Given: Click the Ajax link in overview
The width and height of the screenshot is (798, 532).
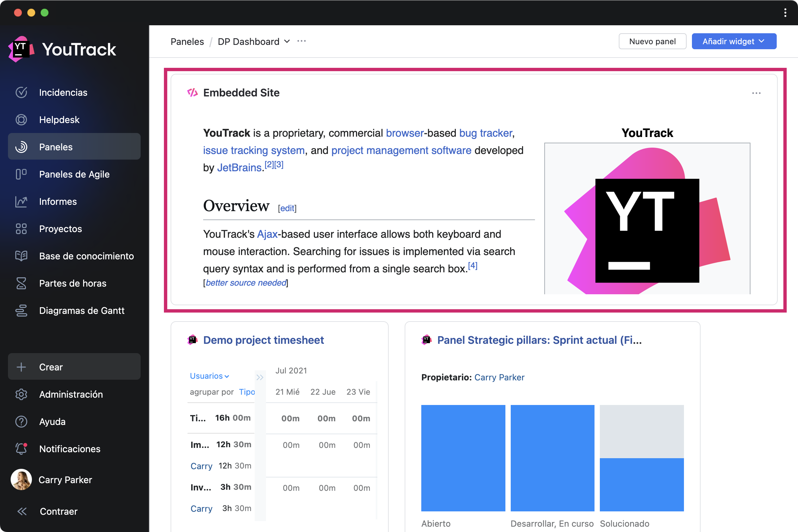Looking at the screenshot, I should [267, 234].
